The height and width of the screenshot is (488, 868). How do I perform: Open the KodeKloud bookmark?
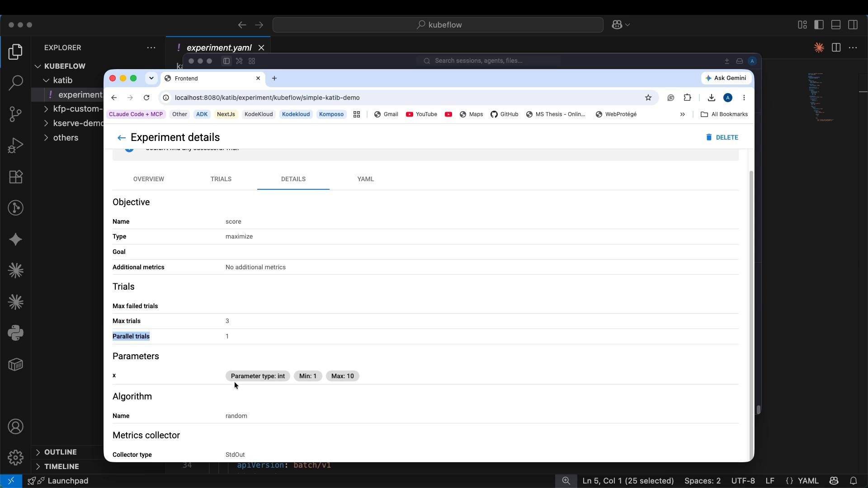259,114
